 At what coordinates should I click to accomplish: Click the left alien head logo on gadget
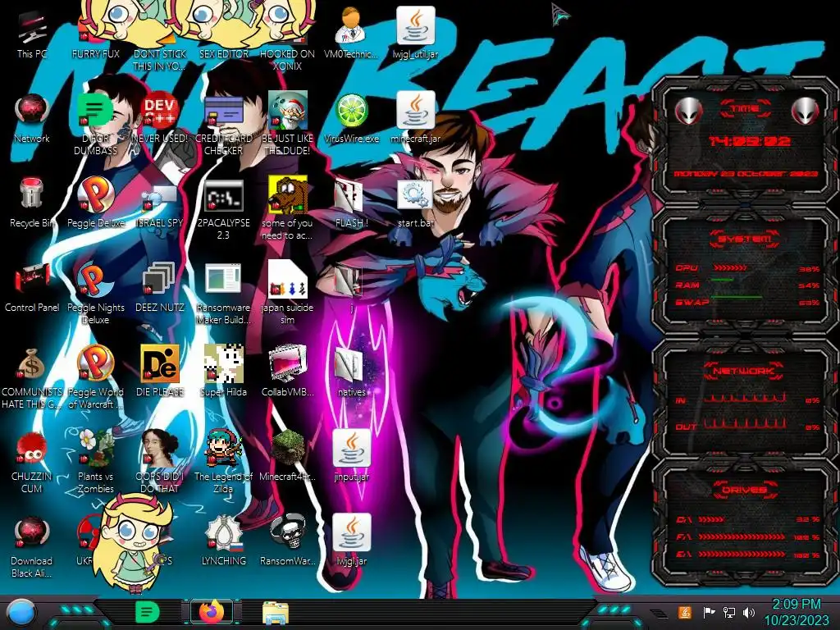[x=688, y=112]
